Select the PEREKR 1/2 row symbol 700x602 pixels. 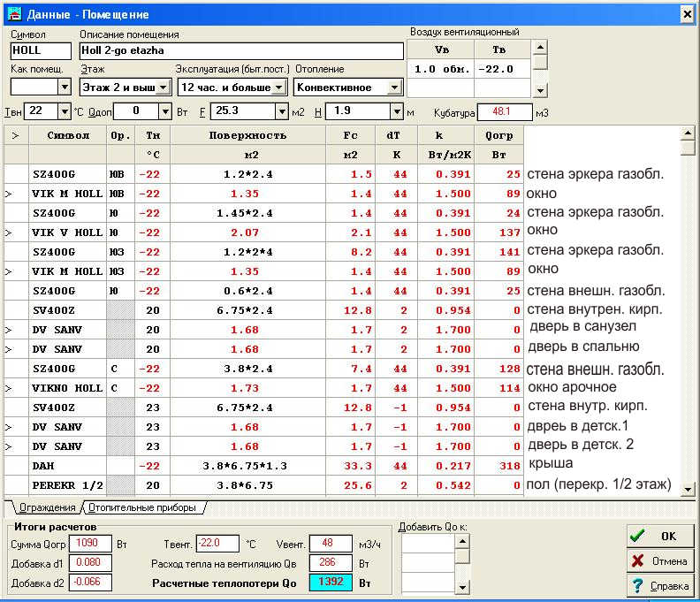coord(68,485)
